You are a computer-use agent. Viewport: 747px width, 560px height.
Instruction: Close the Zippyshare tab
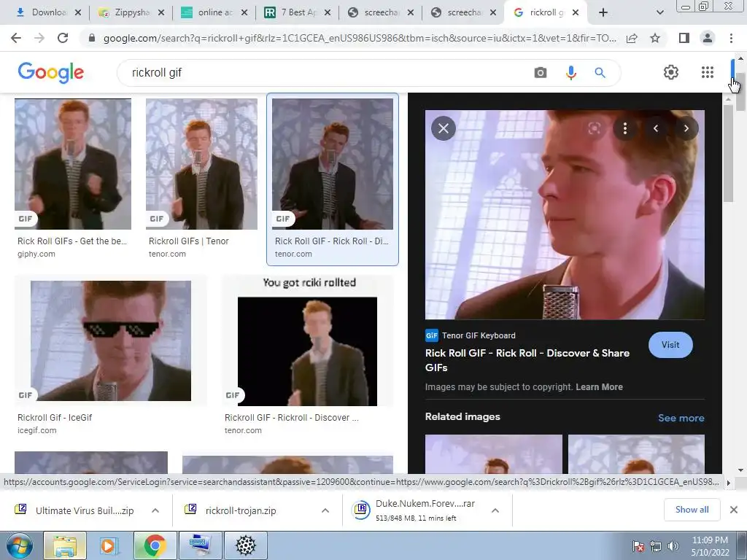click(x=161, y=13)
